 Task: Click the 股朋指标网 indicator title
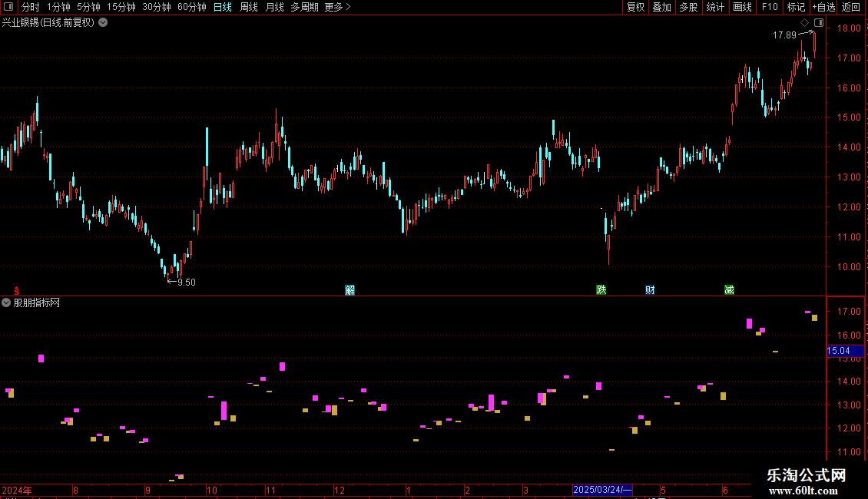coord(37,302)
